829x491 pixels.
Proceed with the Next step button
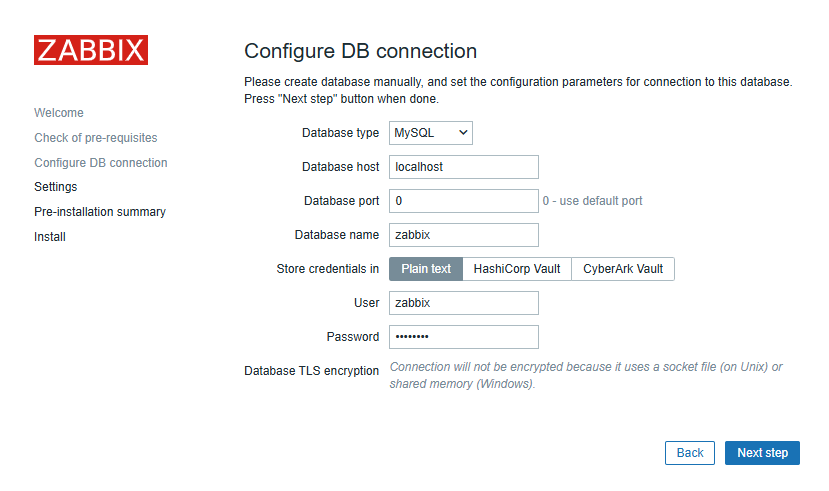(762, 453)
